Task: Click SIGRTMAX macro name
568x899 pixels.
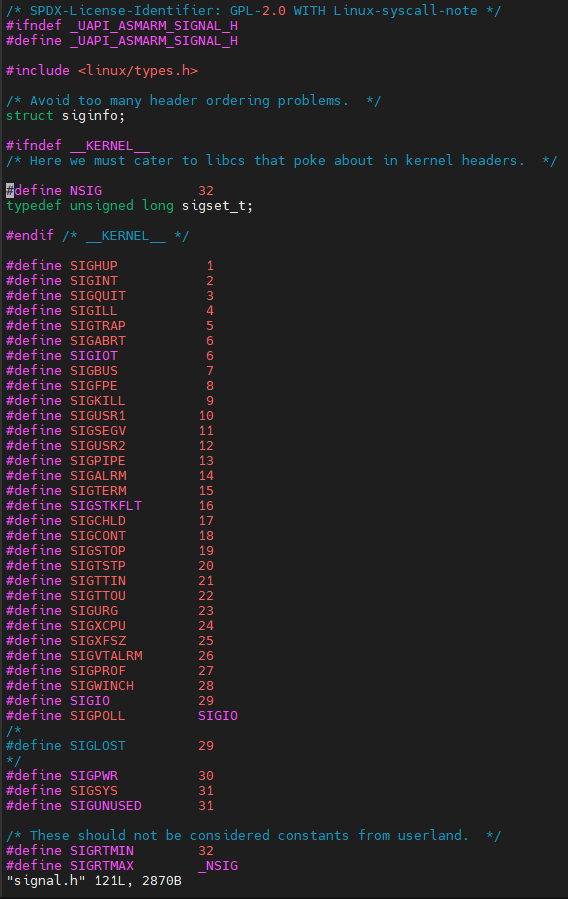Action: [x=102, y=865]
